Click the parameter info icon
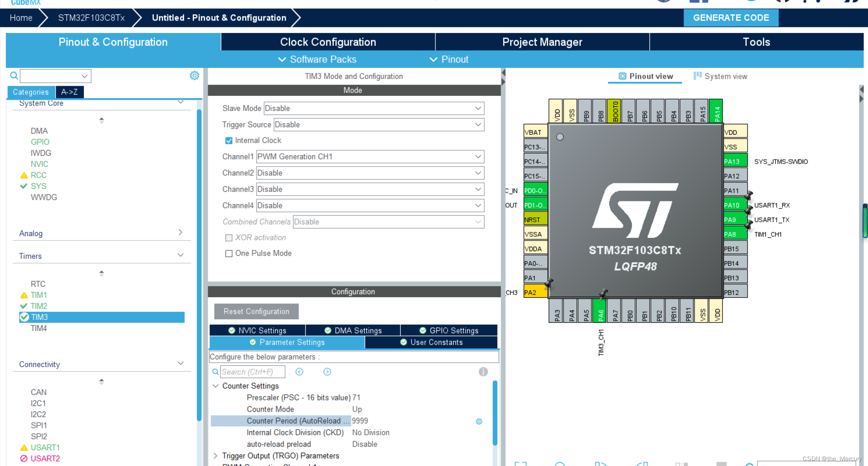This screenshot has width=868, height=466. coord(483,372)
